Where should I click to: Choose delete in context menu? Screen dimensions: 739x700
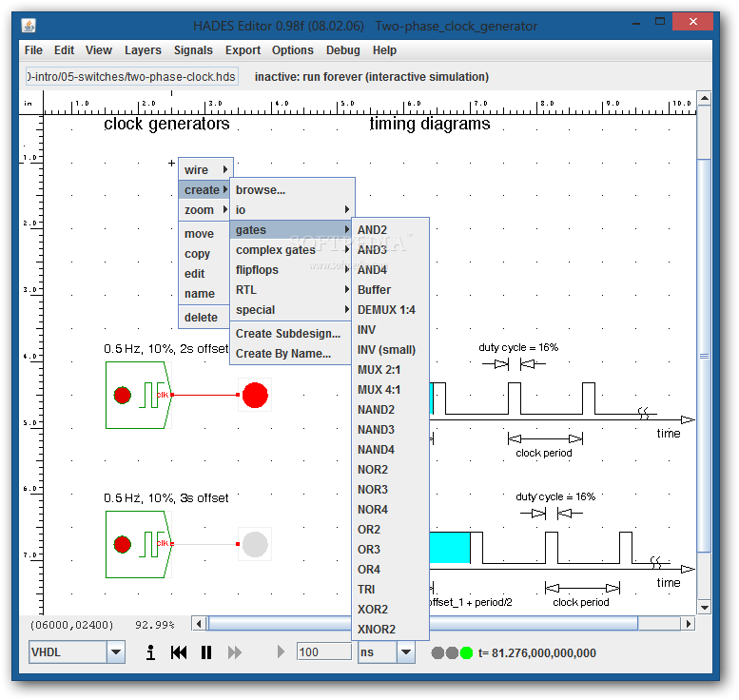point(204,318)
